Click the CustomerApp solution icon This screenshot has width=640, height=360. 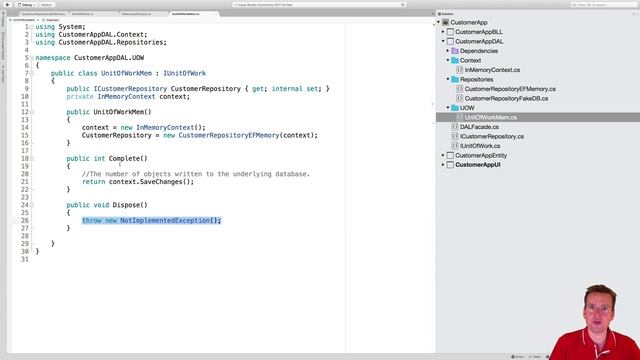[445, 22]
